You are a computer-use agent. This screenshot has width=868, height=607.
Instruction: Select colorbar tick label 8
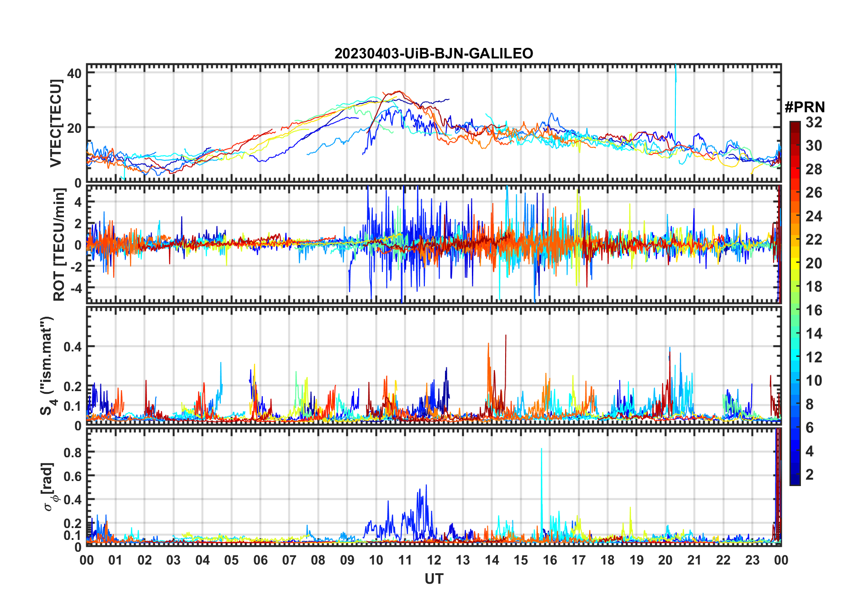point(810,404)
